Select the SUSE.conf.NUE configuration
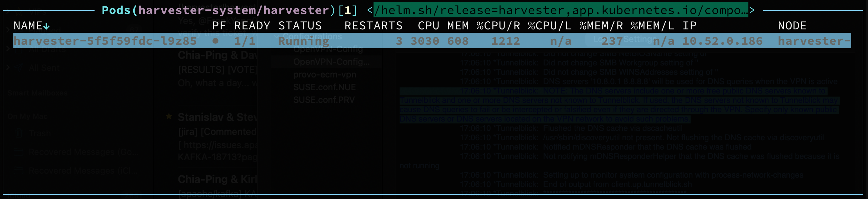 324,87
